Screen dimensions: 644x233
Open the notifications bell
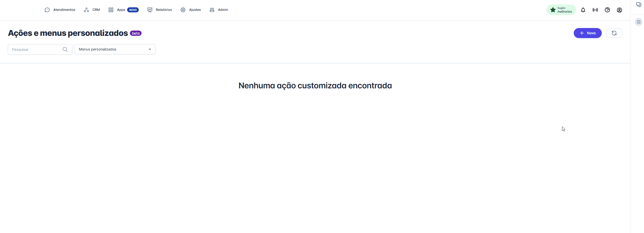coord(583,10)
